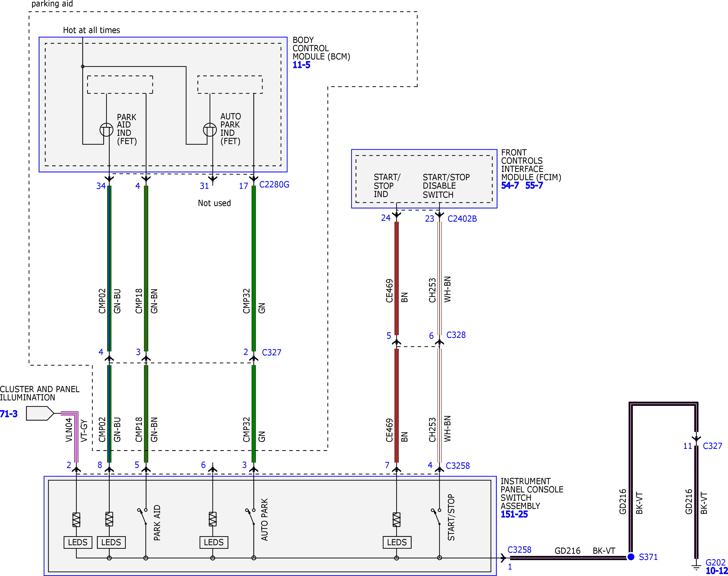The image size is (728, 576).
Task: Click the VLN04 VT-GY violet wire
Action: pyautogui.click(x=76, y=438)
